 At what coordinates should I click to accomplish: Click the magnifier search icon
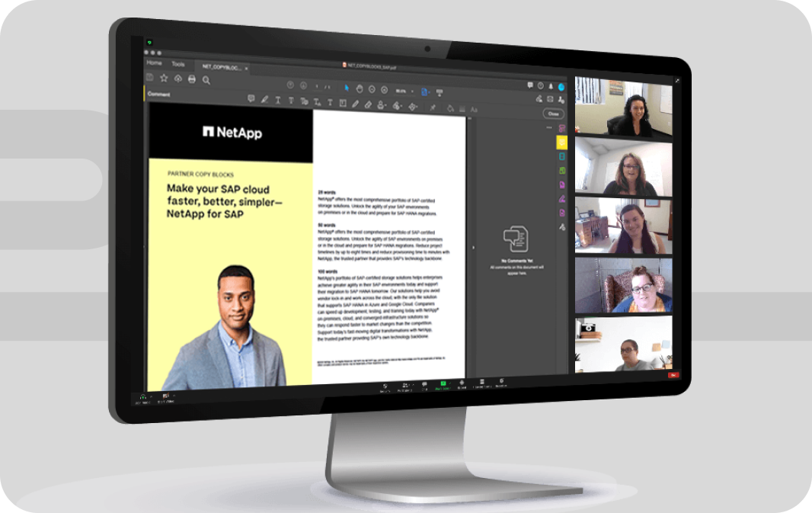pyautogui.click(x=206, y=80)
